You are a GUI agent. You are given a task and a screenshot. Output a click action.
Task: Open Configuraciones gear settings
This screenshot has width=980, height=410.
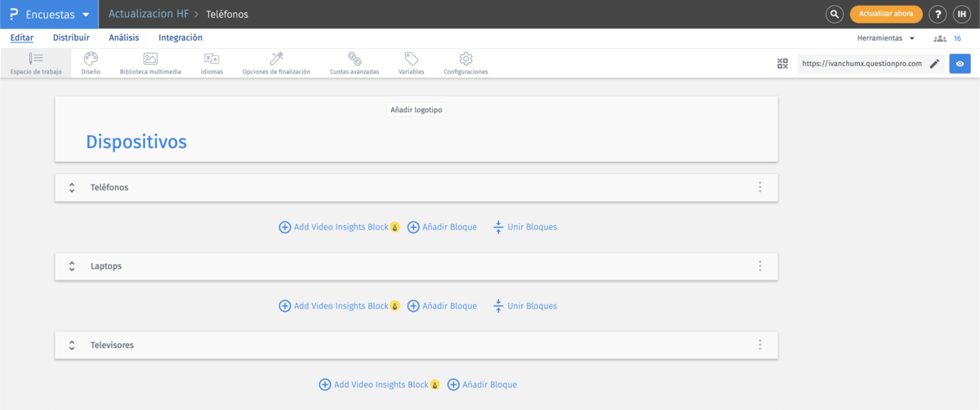point(466,63)
